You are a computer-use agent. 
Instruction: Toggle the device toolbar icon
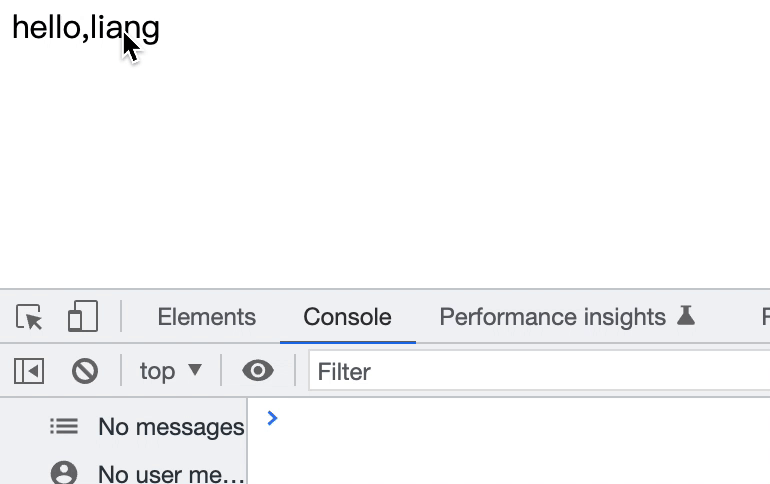82,318
